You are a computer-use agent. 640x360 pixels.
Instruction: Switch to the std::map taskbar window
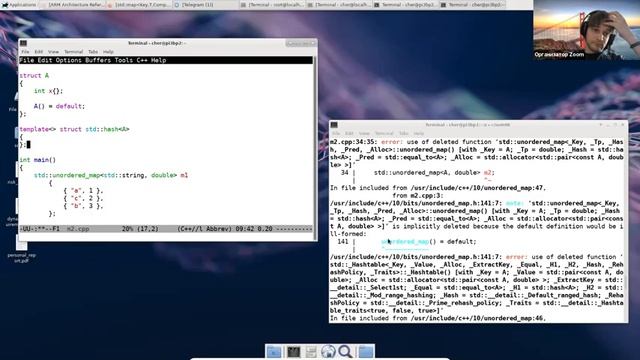point(138,5)
